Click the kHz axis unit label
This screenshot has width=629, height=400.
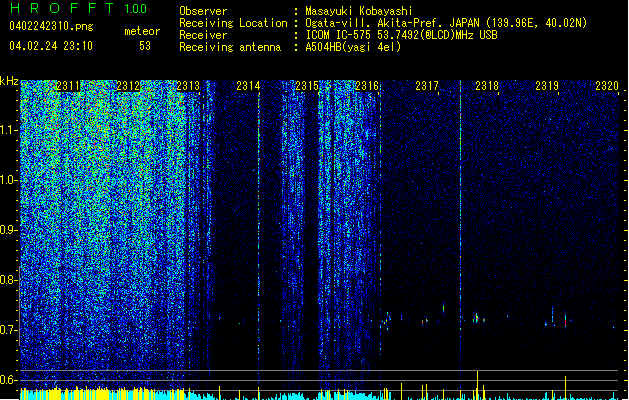(x=9, y=81)
